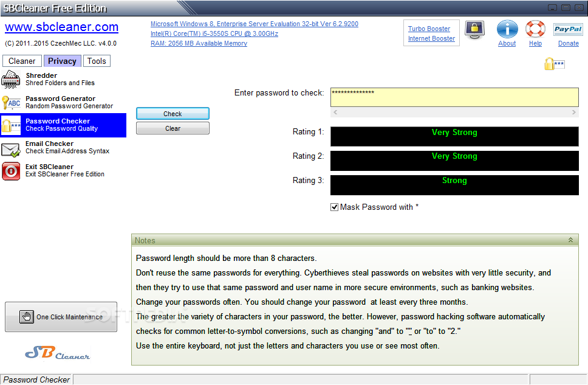Viewport: 588px width, 385px height.
Task: Click the Email Checker envelope icon
Action: click(x=11, y=150)
